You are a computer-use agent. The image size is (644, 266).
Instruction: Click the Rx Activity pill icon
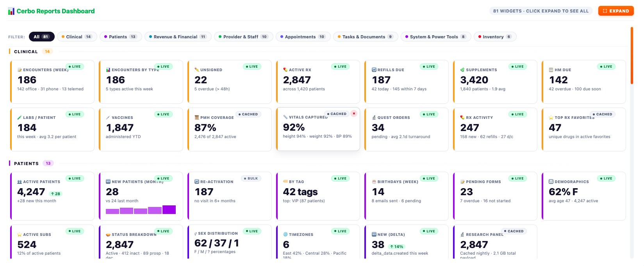click(462, 118)
